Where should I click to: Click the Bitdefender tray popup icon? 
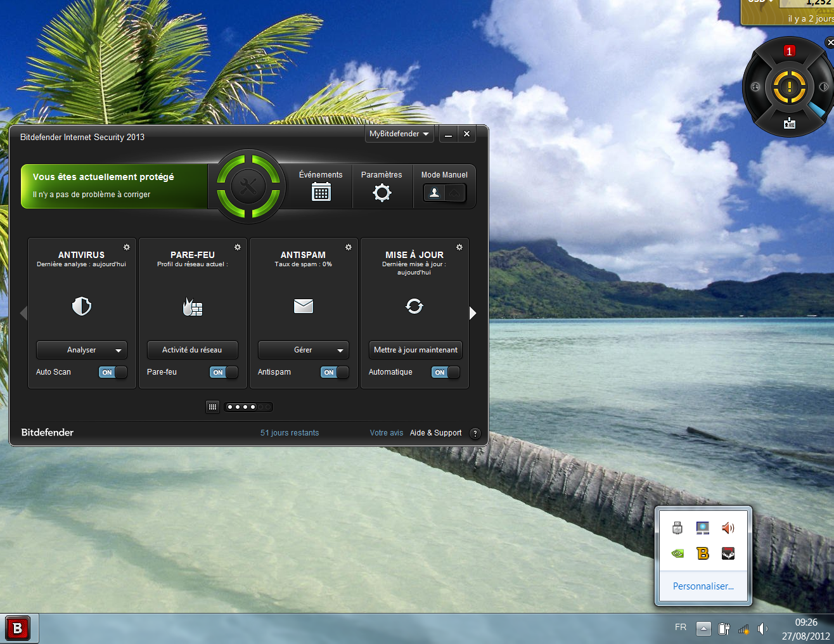(703, 553)
